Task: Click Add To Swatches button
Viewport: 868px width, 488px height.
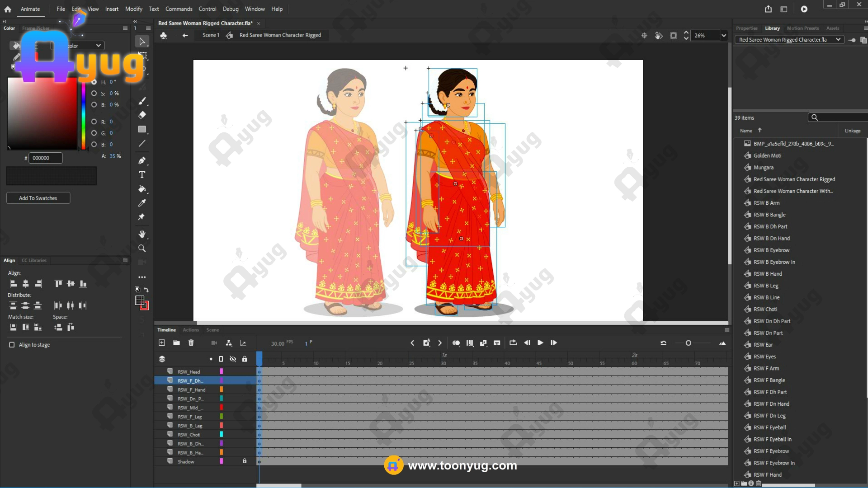Action: (x=38, y=198)
